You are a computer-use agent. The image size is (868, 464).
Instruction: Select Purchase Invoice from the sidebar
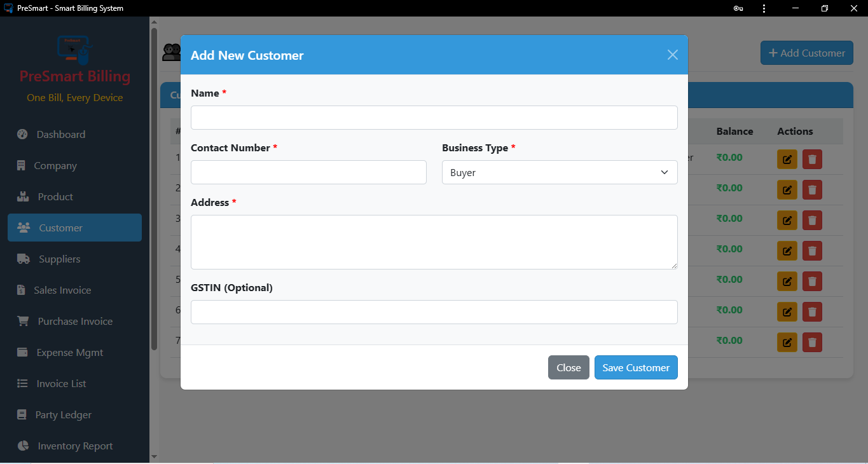click(74, 321)
